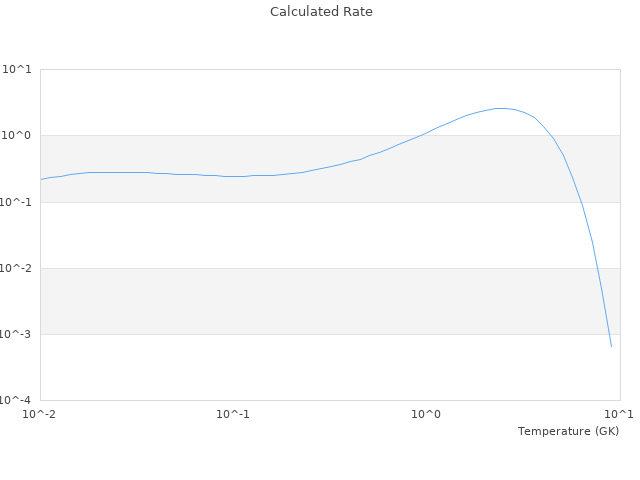640x480 pixels.
Task: Click the 10^0 tick label on the x-axis
Action: (x=426, y=414)
